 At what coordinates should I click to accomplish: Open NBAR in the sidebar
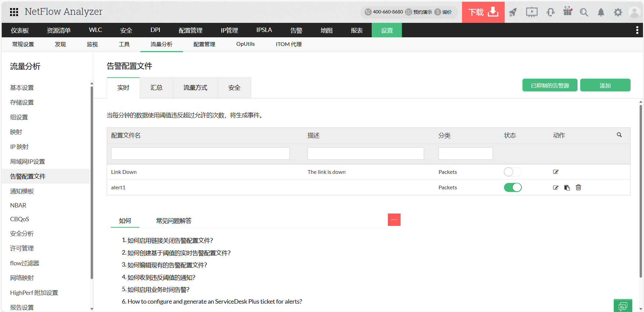(18, 205)
